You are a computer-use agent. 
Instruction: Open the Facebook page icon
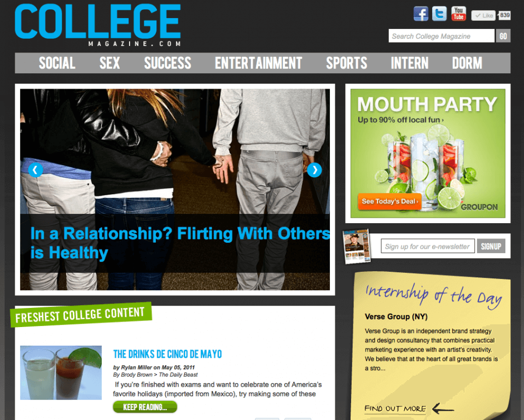[421, 14]
